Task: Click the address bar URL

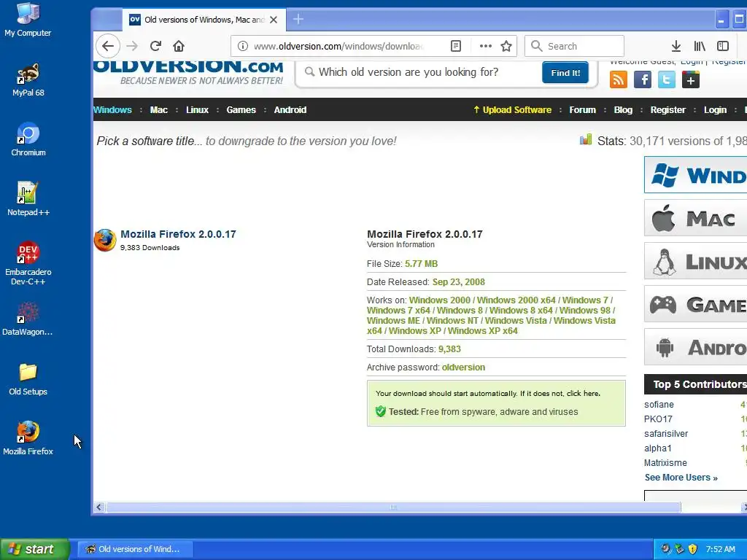Action: pyautogui.click(x=338, y=46)
